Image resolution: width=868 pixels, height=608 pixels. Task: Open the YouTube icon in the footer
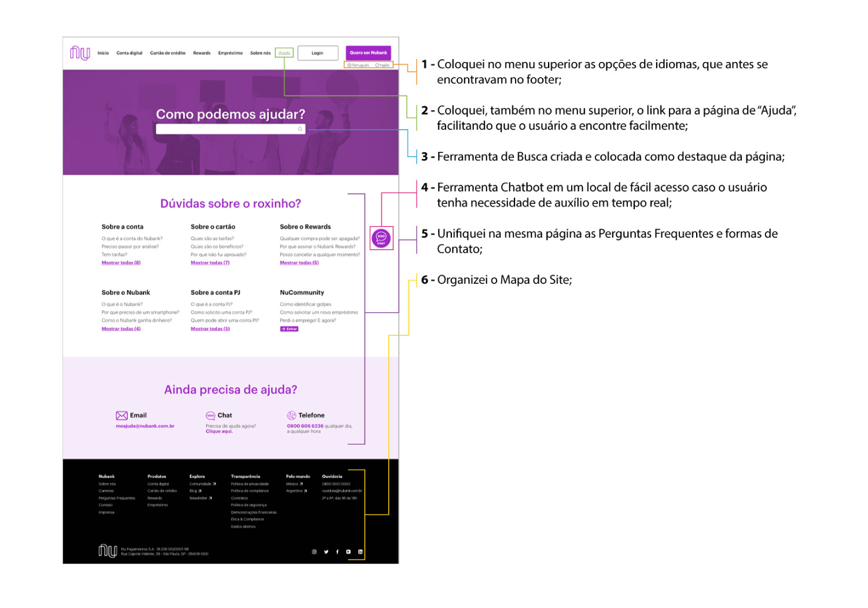348,552
